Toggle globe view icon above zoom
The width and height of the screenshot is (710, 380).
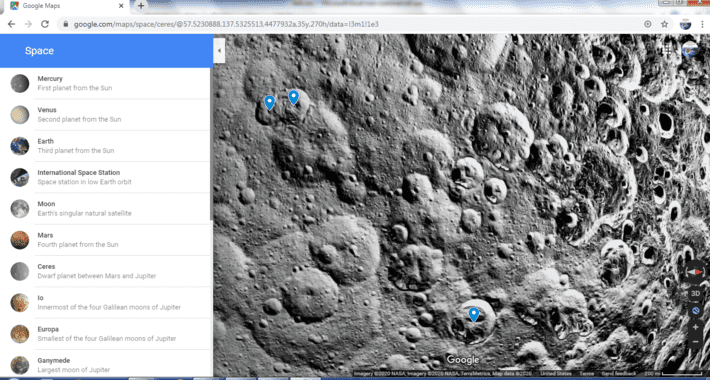click(696, 311)
